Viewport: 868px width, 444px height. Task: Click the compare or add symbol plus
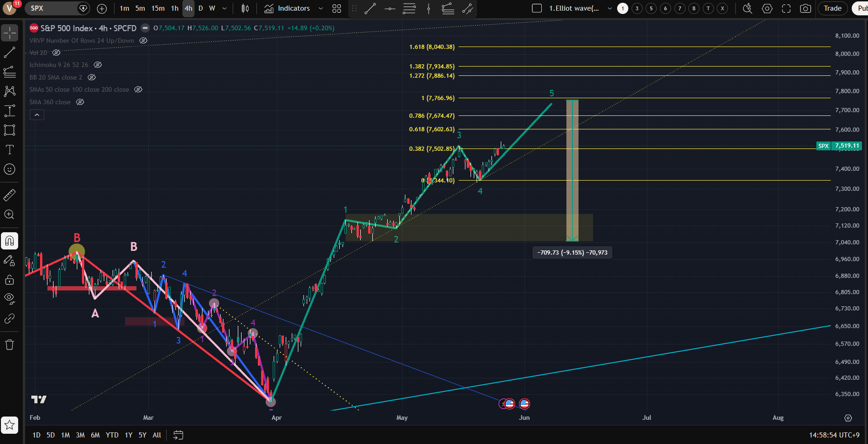tap(102, 8)
